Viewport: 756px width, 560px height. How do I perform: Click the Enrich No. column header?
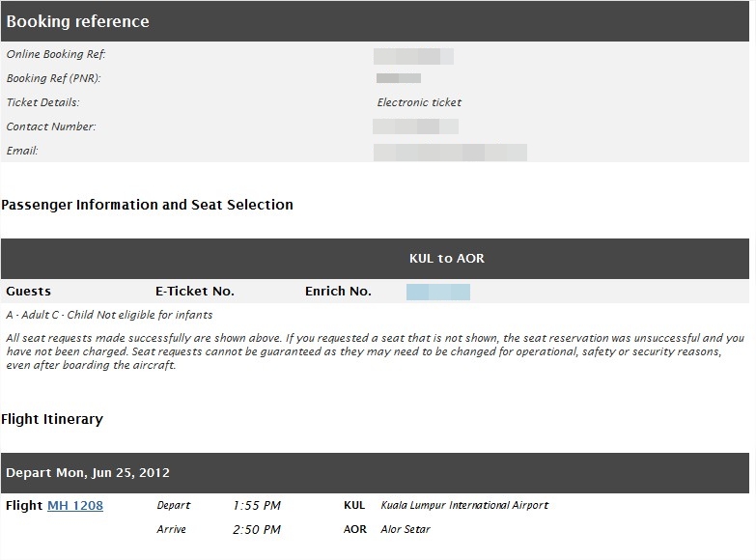338,292
